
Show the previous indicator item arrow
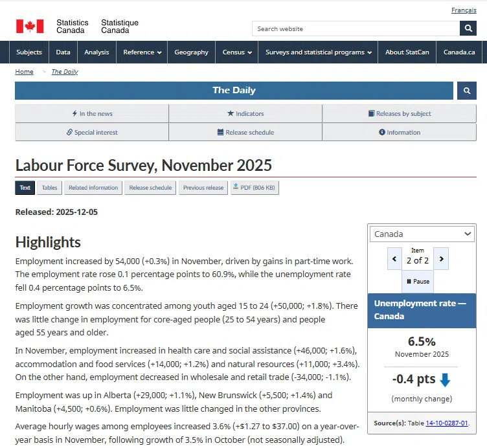pyautogui.click(x=394, y=260)
